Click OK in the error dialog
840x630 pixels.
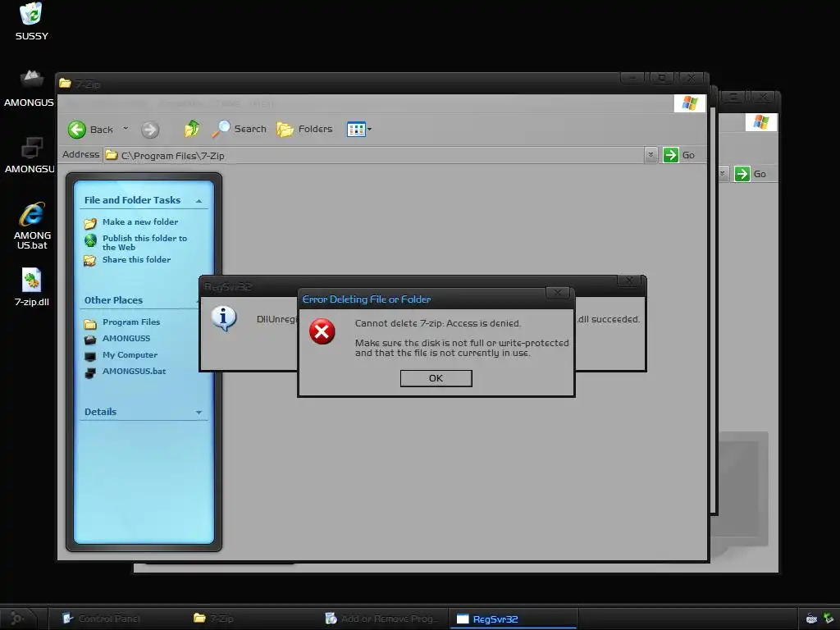[x=436, y=378]
